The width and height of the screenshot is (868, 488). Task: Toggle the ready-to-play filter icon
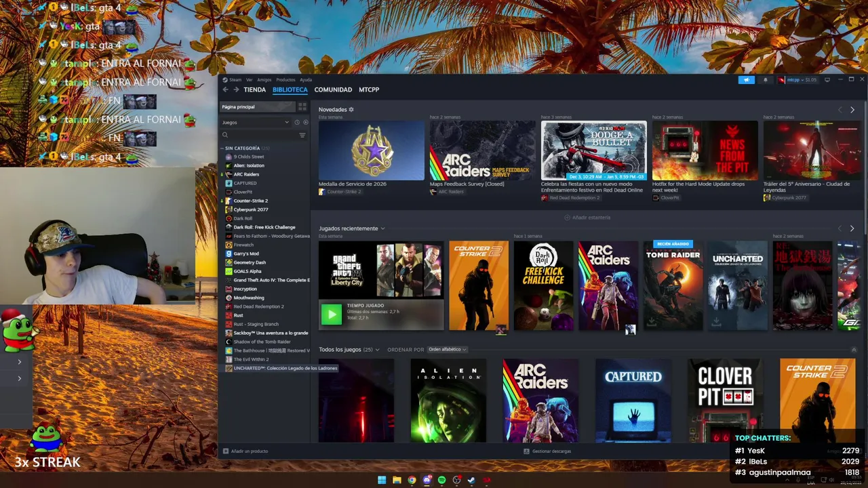(x=305, y=123)
